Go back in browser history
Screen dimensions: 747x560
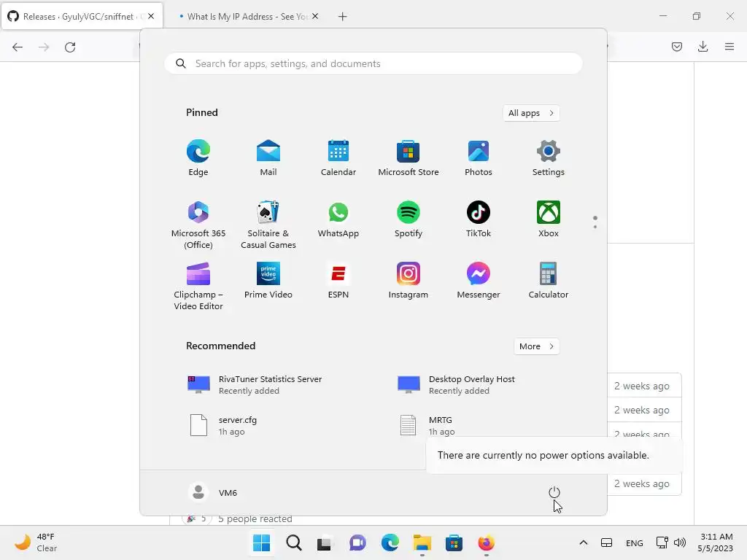[x=18, y=47]
